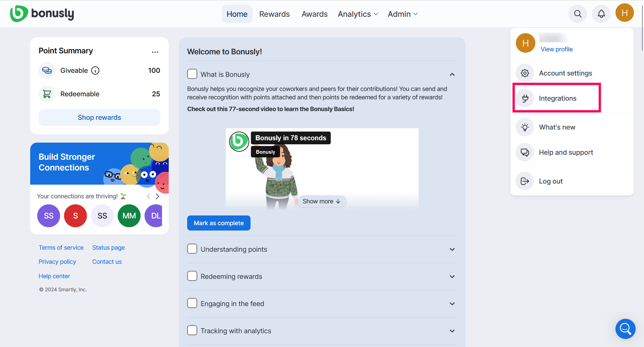Select What's new from the menu

tap(572, 127)
